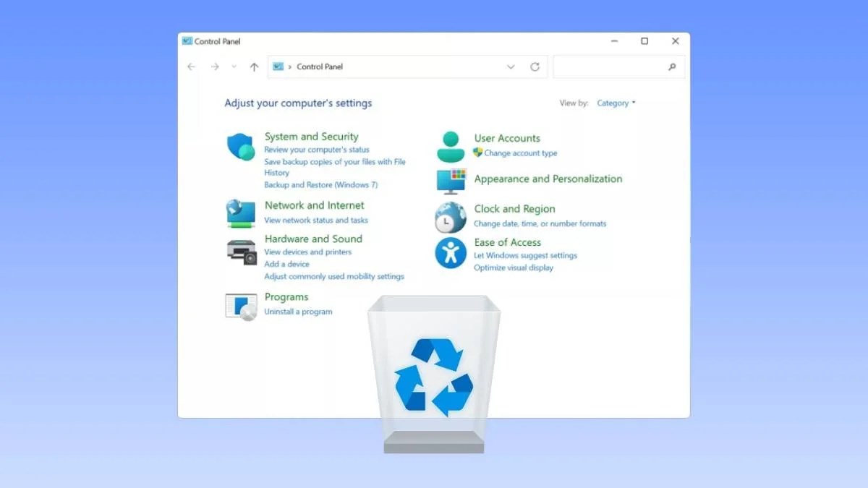Open Change date, time, or number formats

tap(540, 223)
